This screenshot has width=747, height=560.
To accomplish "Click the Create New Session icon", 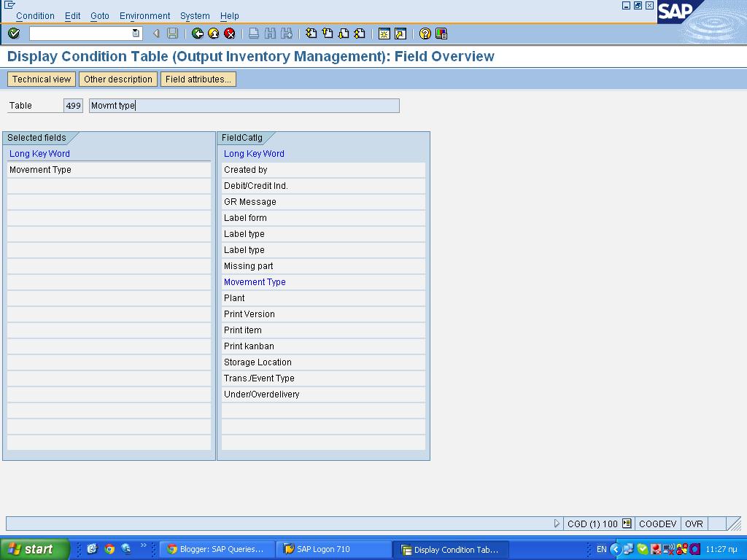I will tap(384, 34).
